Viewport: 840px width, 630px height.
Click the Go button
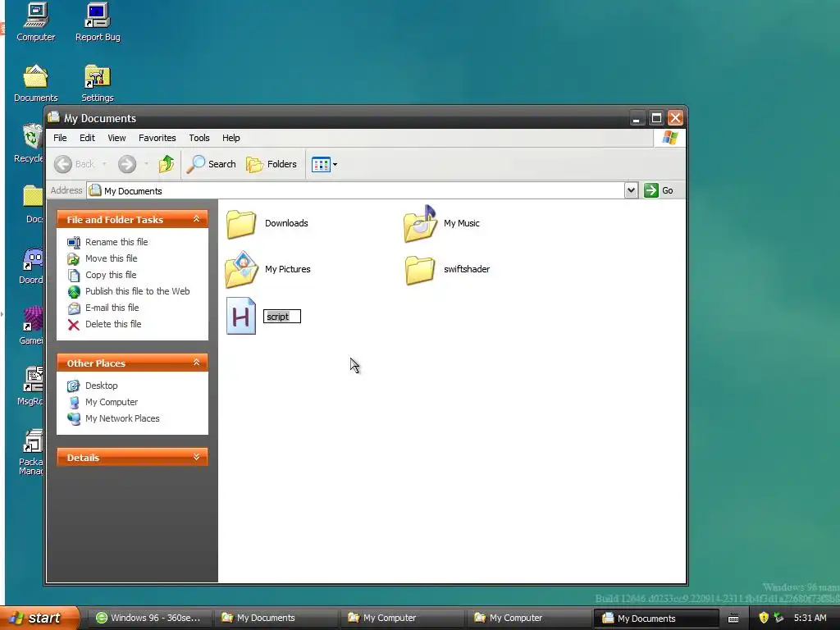coord(659,190)
